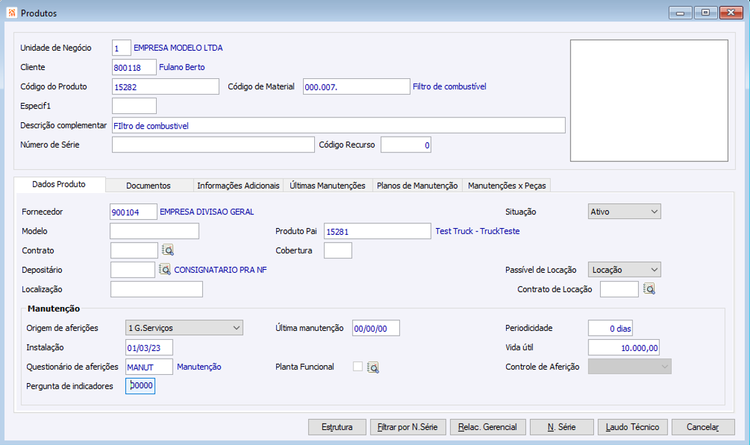Click the 'Test Truck - TruckTeste' text

coord(477,231)
